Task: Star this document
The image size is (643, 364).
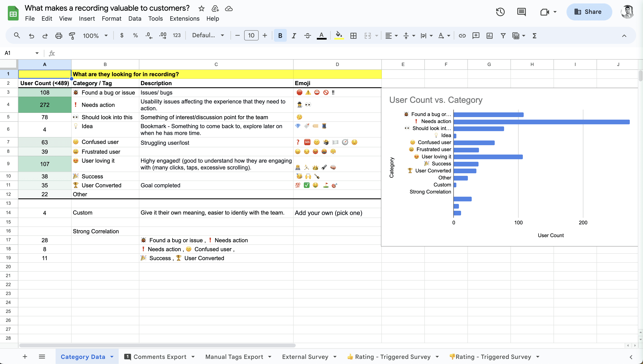Action: [x=201, y=9]
